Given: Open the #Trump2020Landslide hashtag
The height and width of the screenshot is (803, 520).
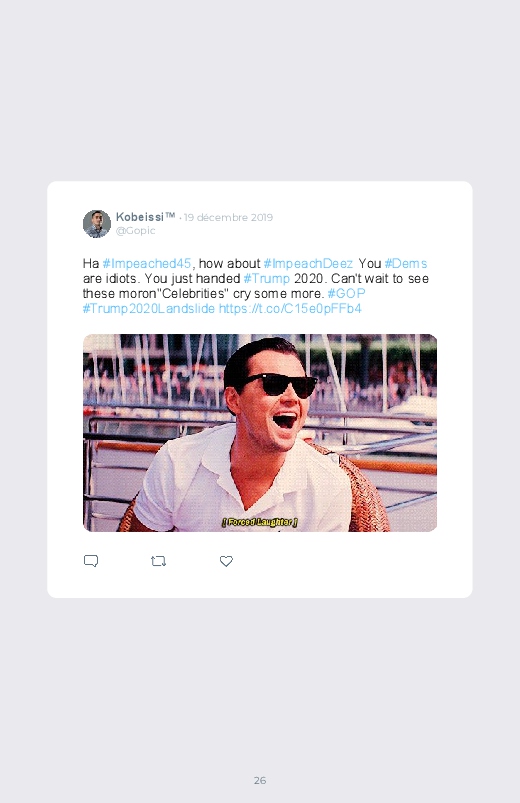Looking at the screenshot, I should (x=149, y=308).
